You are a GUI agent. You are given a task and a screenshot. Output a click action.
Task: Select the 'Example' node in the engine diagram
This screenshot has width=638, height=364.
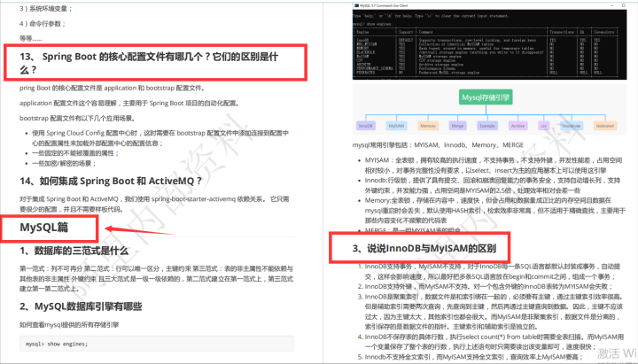click(x=487, y=126)
